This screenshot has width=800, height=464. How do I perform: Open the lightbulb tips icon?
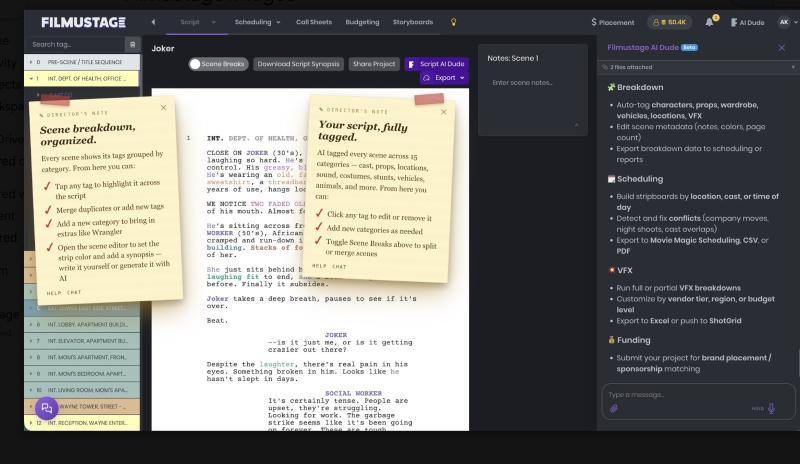pos(453,22)
